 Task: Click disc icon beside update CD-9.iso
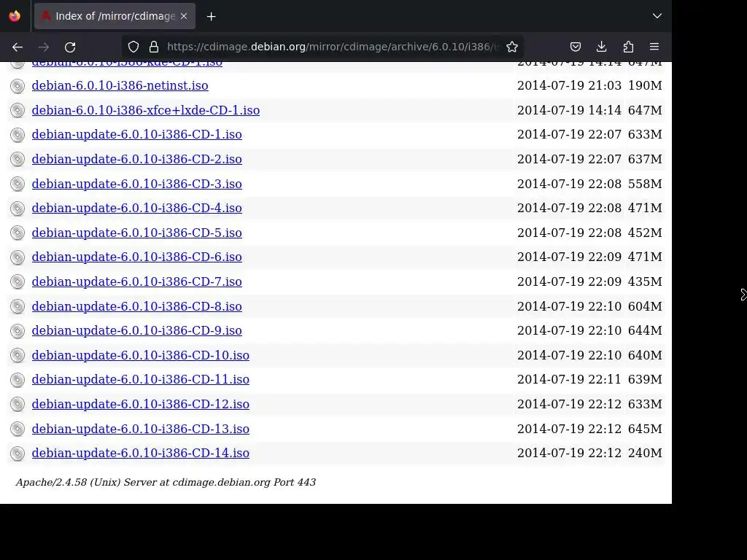18,330
